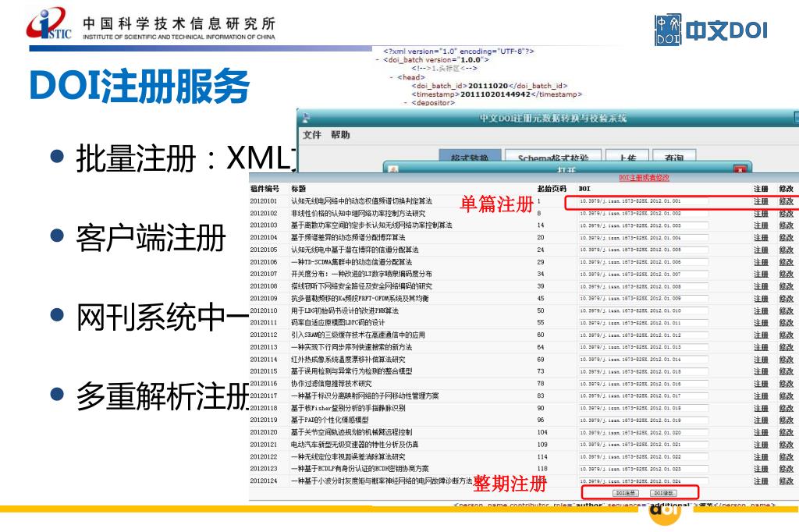Click 修改 link for manuscript 20120101

[787, 201]
